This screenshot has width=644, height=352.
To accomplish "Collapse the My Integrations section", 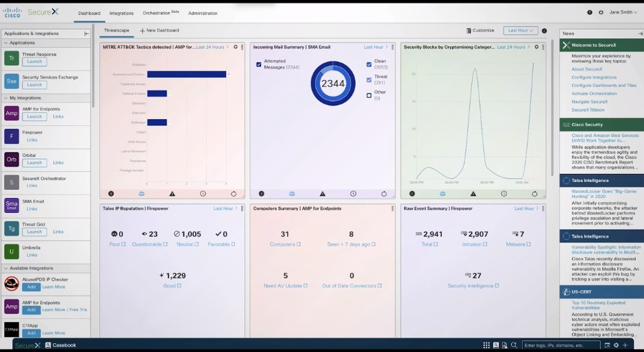I will pos(5,98).
